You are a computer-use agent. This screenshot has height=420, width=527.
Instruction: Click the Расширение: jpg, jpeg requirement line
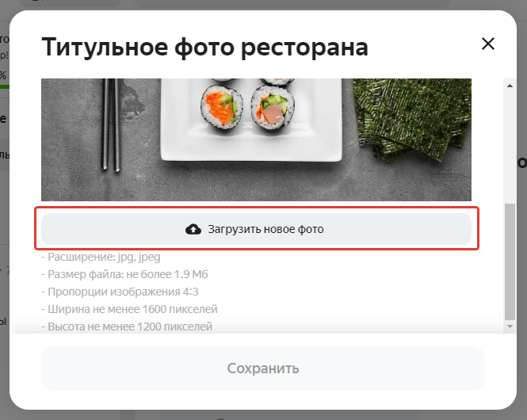coord(101,257)
